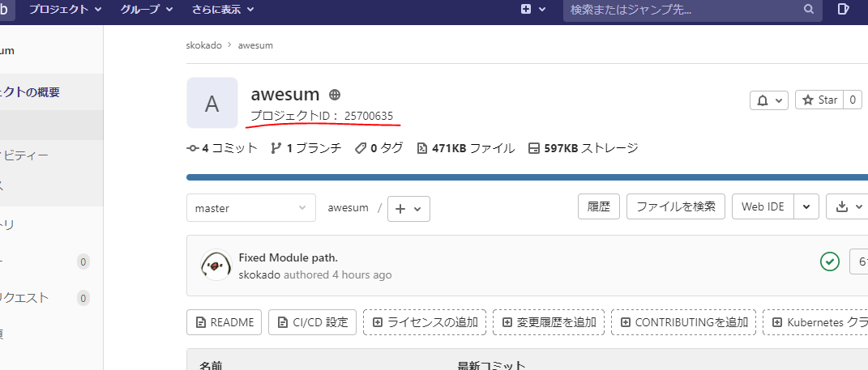Click the CI/CD 設定 button
The height and width of the screenshot is (370, 868).
coord(312,322)
